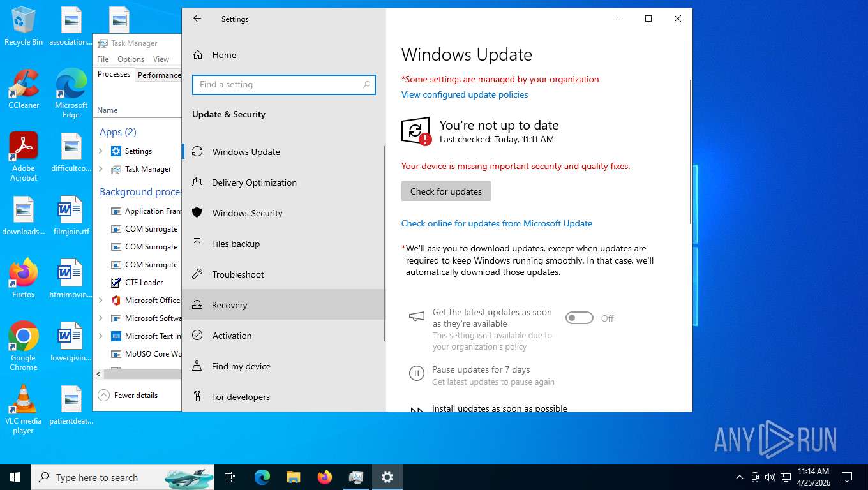The image size is (868, 490).
Task: Switch to the Processes tab
Action: click(114, 75)
